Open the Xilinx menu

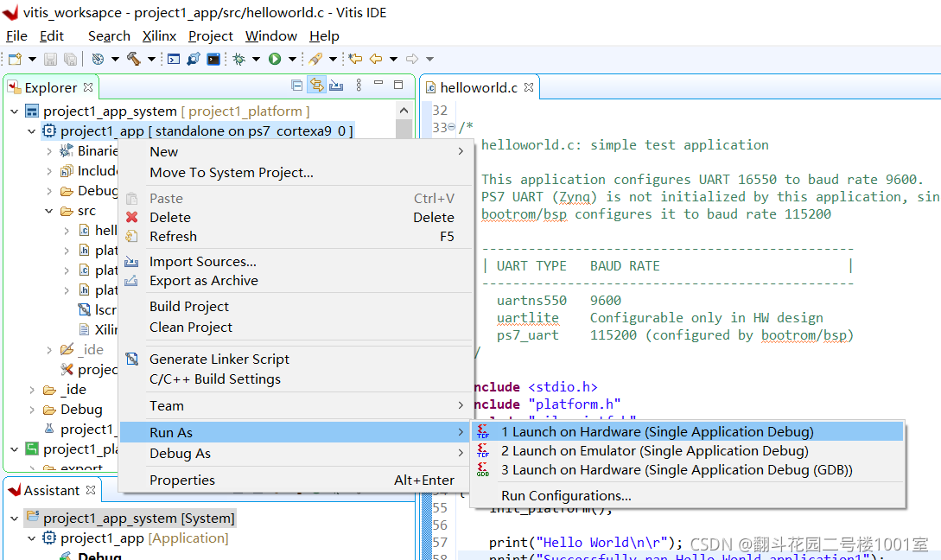click(159, 36)
